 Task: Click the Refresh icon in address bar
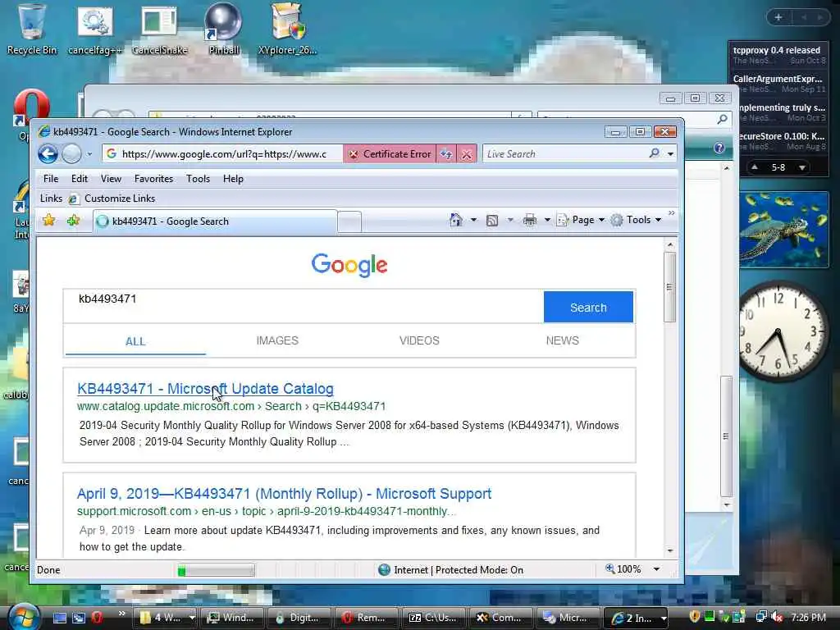click(x=446, y=154)
